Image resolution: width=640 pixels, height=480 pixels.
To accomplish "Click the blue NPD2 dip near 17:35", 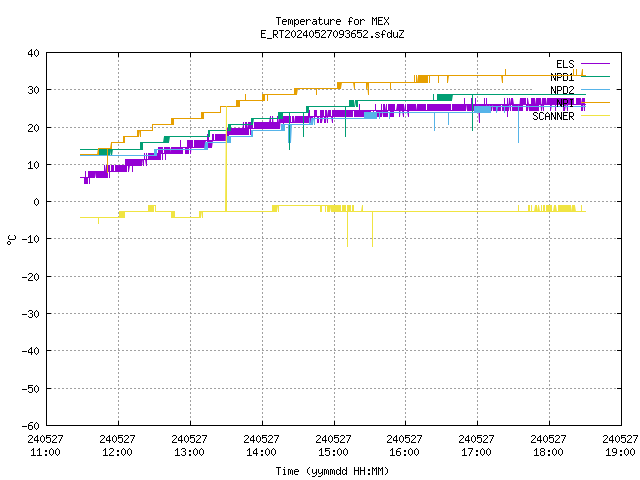I will click(x=518, y=125).
